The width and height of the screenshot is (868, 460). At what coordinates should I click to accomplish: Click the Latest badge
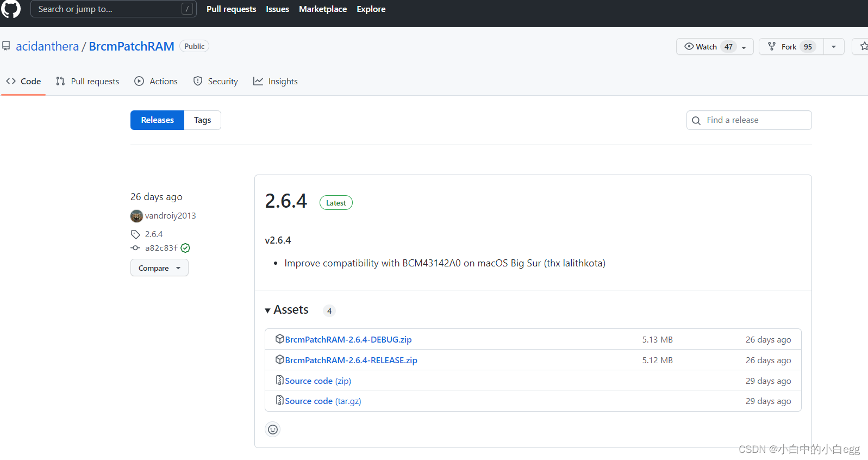(x=336, y=203)
